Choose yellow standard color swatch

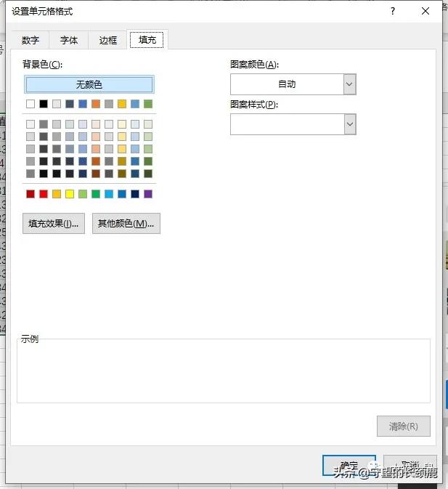pos(70,194)
